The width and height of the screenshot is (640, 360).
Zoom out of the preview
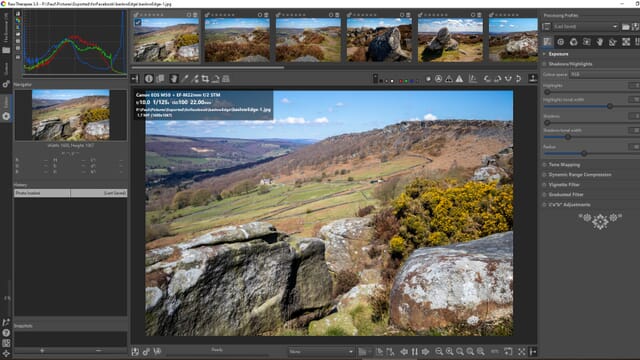click(x=439, y=351)
